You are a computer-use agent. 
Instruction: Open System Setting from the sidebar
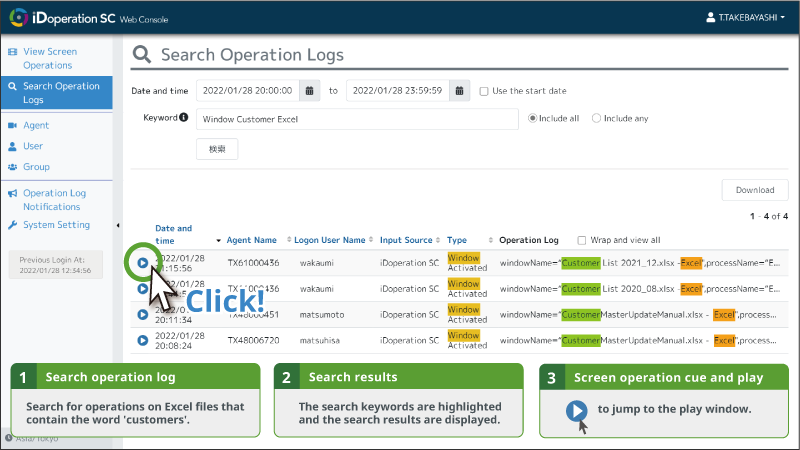tap(56, 225)
